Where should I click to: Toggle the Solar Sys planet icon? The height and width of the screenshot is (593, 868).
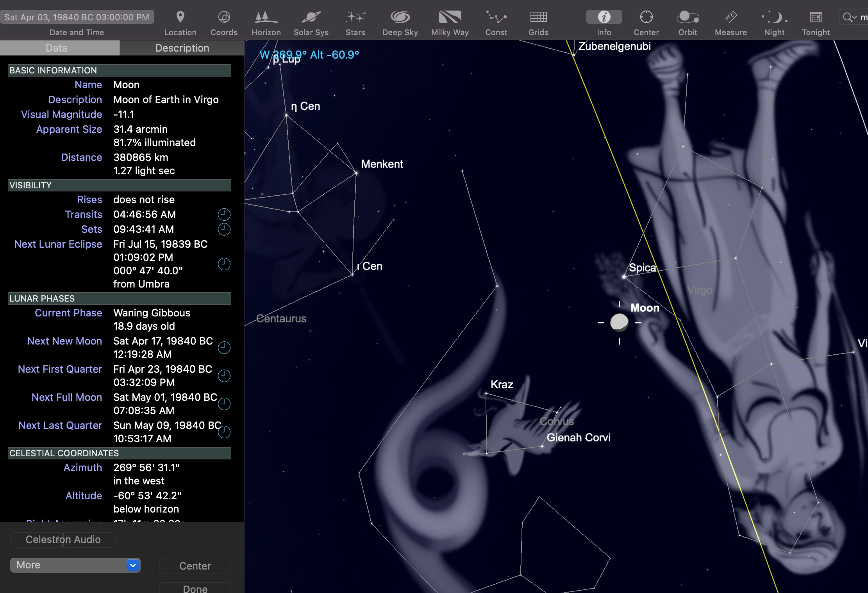(311, 17)
